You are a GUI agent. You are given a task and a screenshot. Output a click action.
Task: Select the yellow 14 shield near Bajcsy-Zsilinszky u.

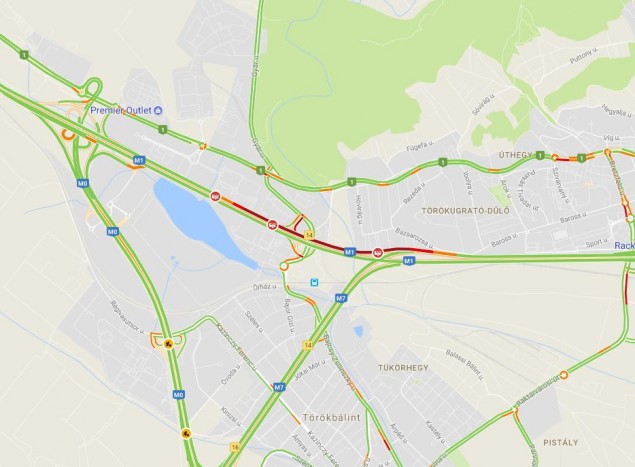coord(308,345)
